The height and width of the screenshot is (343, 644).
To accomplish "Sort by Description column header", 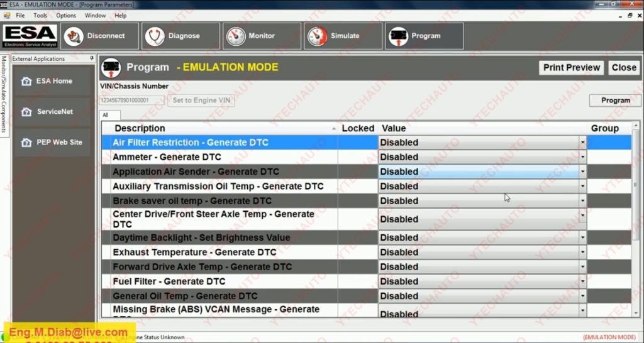I will tap(224, 128).
